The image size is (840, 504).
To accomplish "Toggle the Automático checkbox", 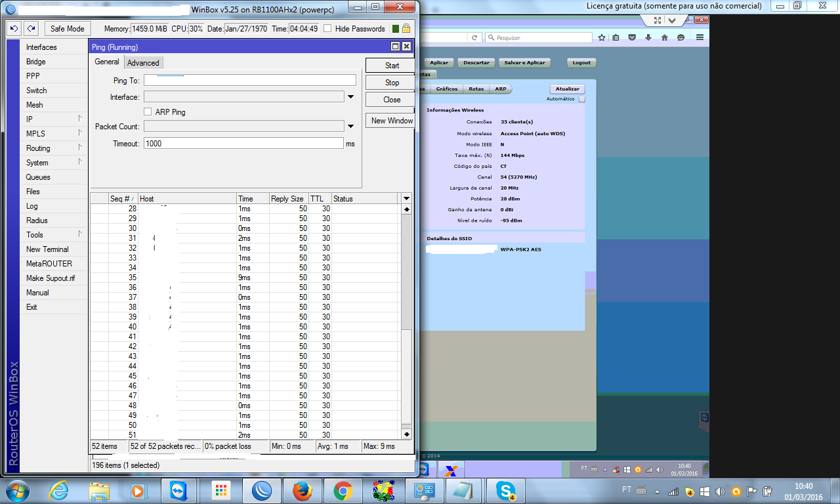I will point(581,99).
